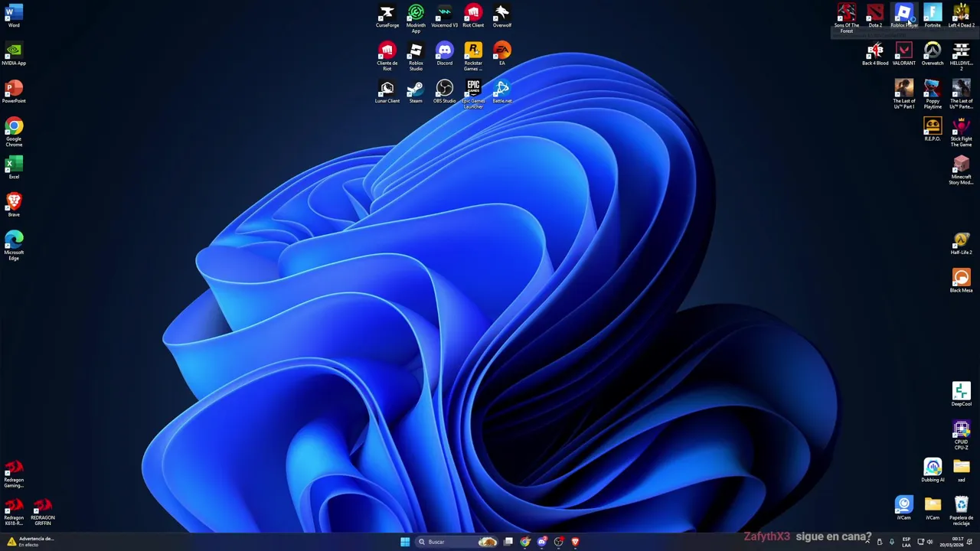Select The Last of Us Part I icon

click(x=903, y=95)
